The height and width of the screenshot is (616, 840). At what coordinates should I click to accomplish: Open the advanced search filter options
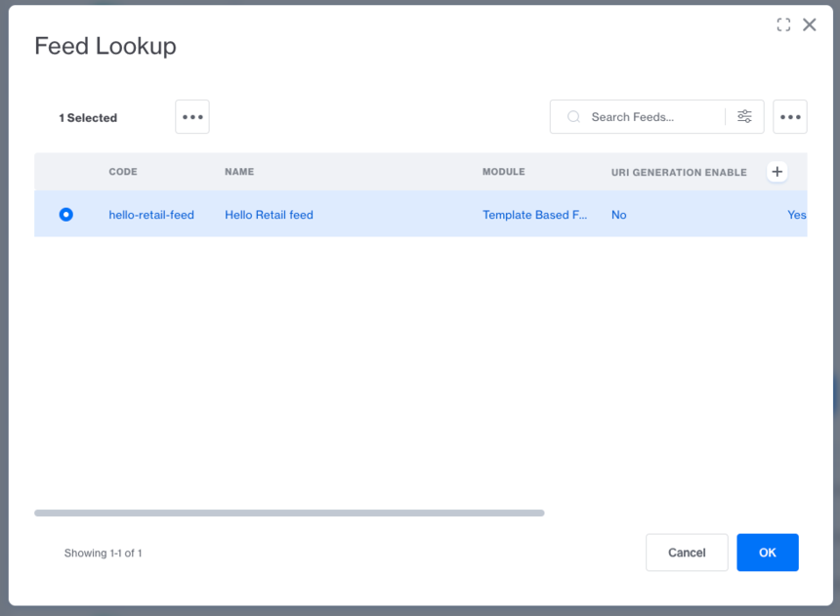(744, 117)
